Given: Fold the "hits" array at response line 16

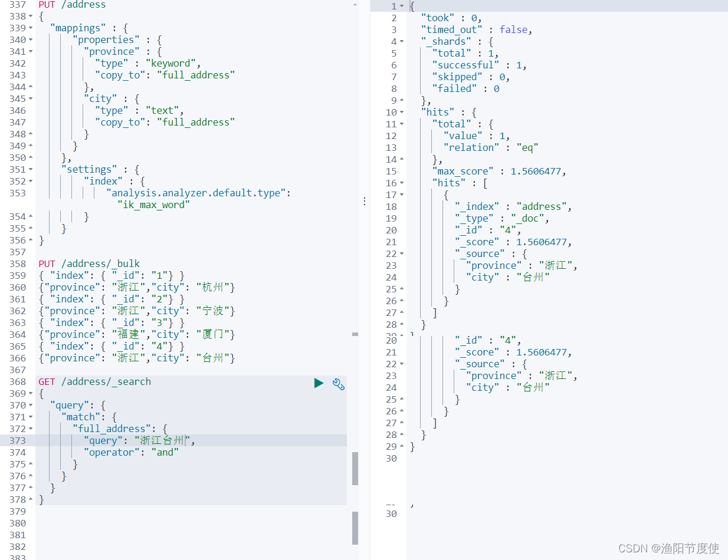Looking at the screenshot, I should (x=402, y=183).
